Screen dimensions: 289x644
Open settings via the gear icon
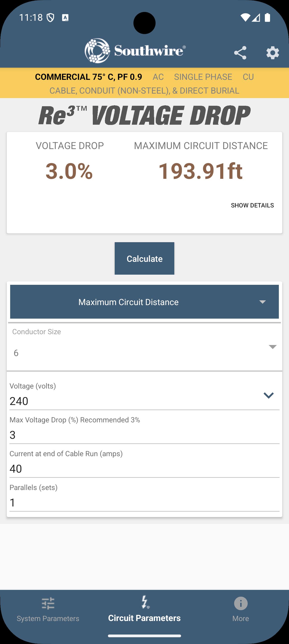pyautogui.click(x=273, y=53)
